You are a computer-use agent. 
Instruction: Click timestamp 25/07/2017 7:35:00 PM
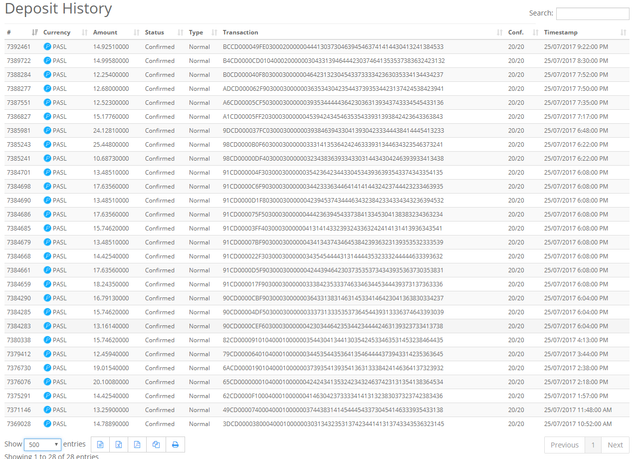point(576,102)
